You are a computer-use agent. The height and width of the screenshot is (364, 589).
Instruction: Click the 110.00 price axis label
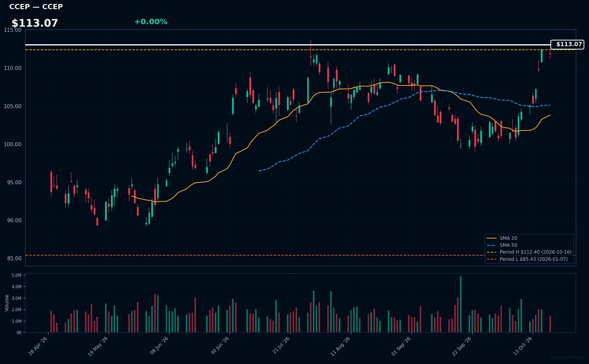(x=13, y=68)
